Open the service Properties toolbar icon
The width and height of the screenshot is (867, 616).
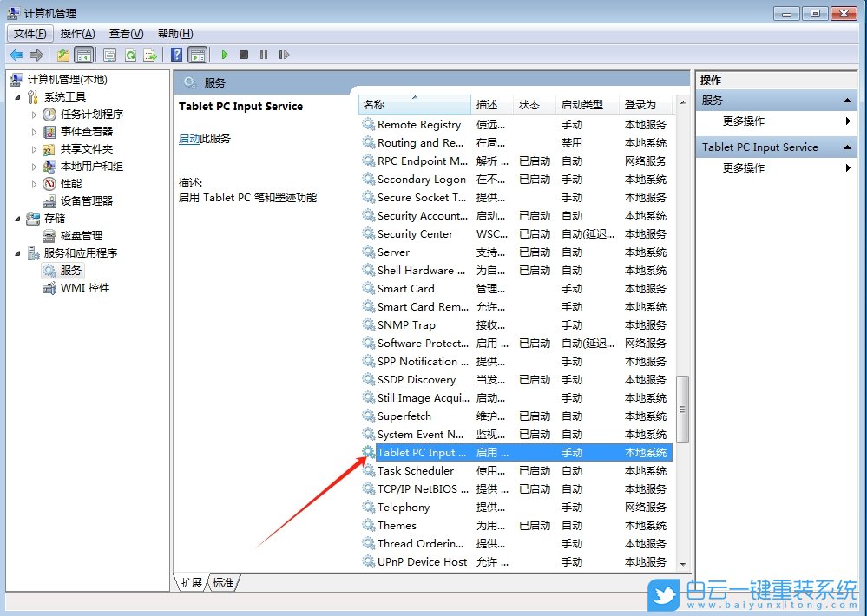coord(109,55)
